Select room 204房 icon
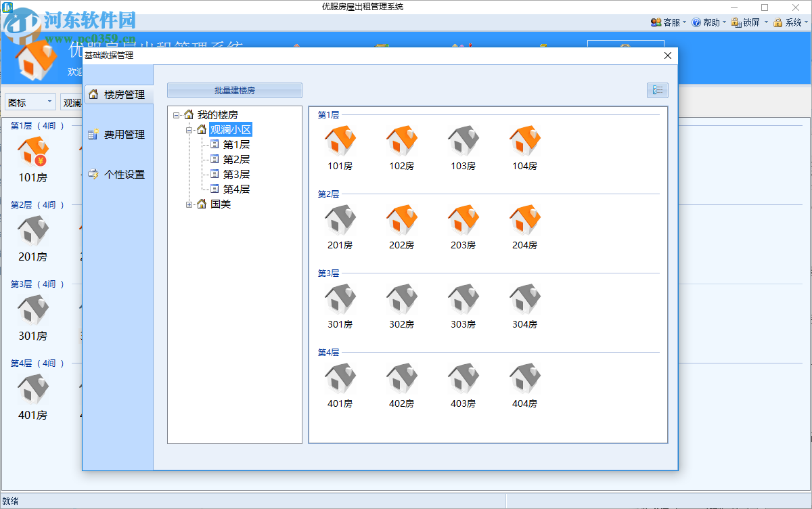This screenshot has width=812, height=509. click(525, 221)
